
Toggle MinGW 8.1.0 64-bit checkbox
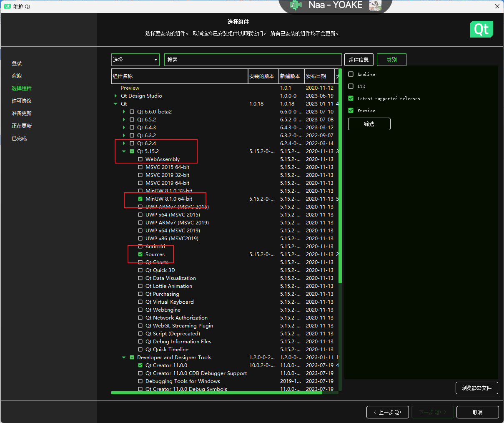(140, 199)
